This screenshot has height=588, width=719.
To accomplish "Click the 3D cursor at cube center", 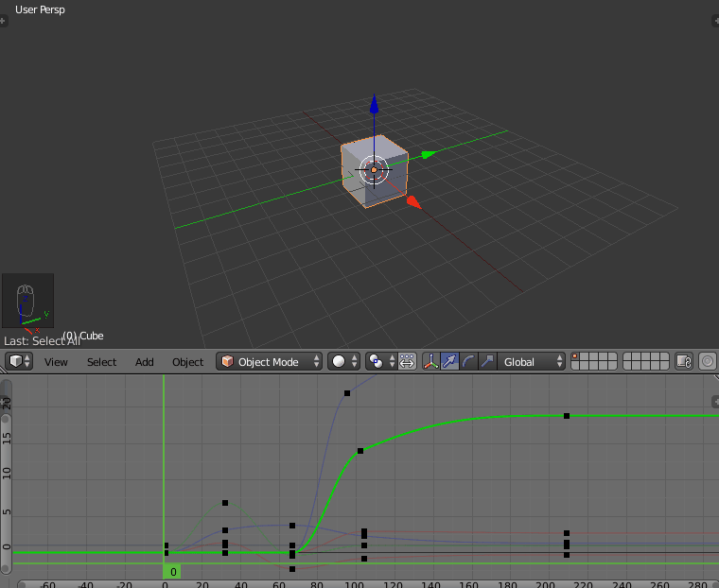I will pyautogui.click(x=374, y=170).
